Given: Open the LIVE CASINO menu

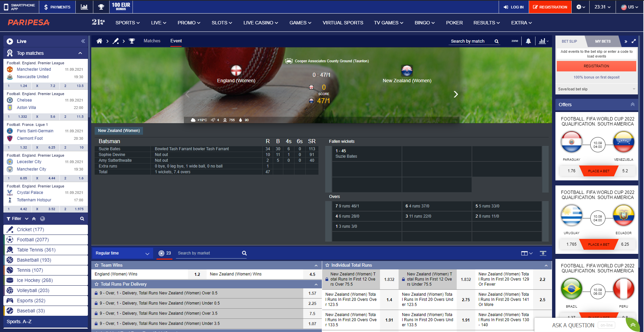Looking at the screenshot, I should (x=261, y=23).
